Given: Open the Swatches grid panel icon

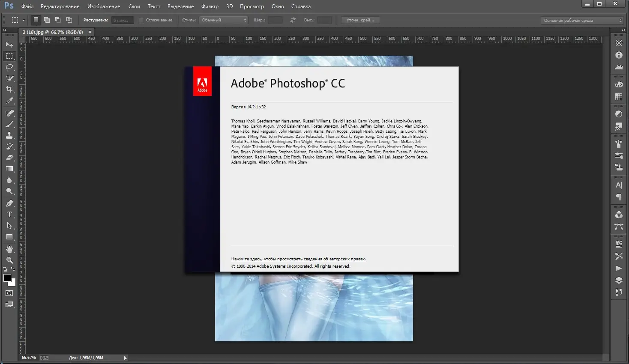Looking at the screenshot, I should pyautogui.click(x=619, y=97).
